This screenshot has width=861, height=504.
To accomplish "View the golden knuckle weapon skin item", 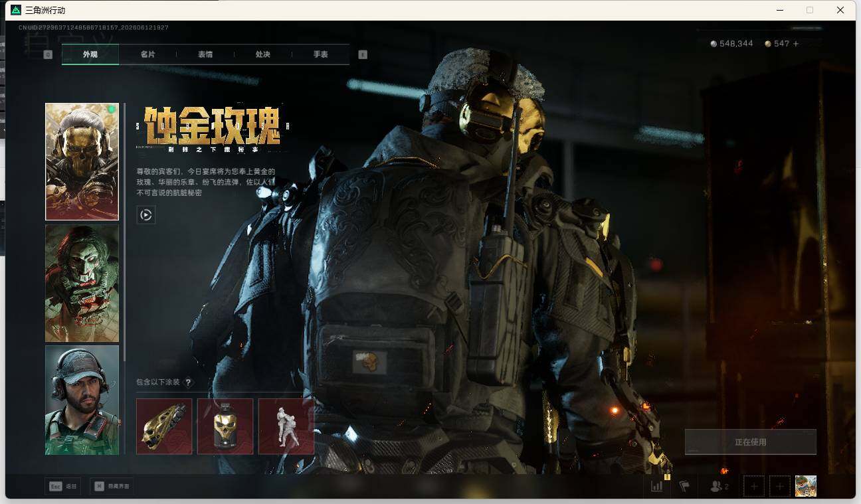I will pyautogui.click(x=164, y=426).
